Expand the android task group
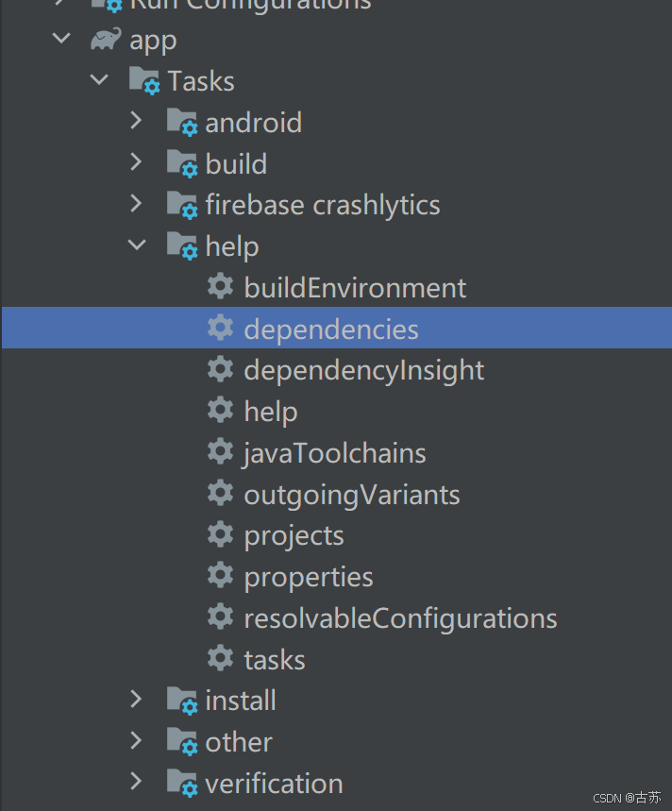 136,122
